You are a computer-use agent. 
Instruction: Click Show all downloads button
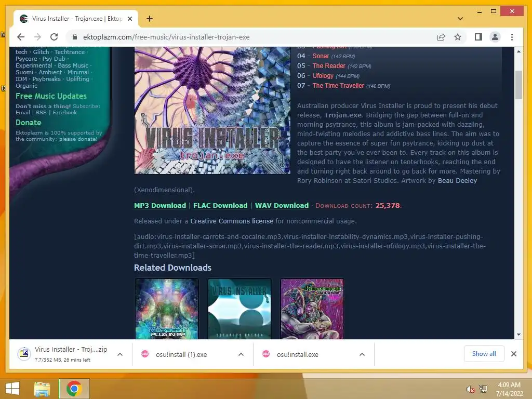(484, 354)
